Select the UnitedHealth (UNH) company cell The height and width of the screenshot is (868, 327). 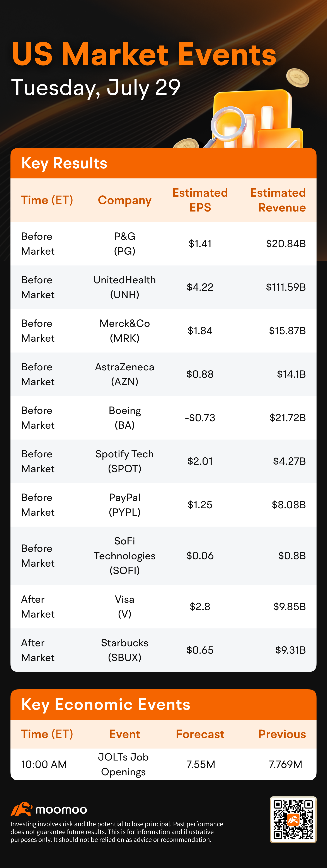pos(124,287)
